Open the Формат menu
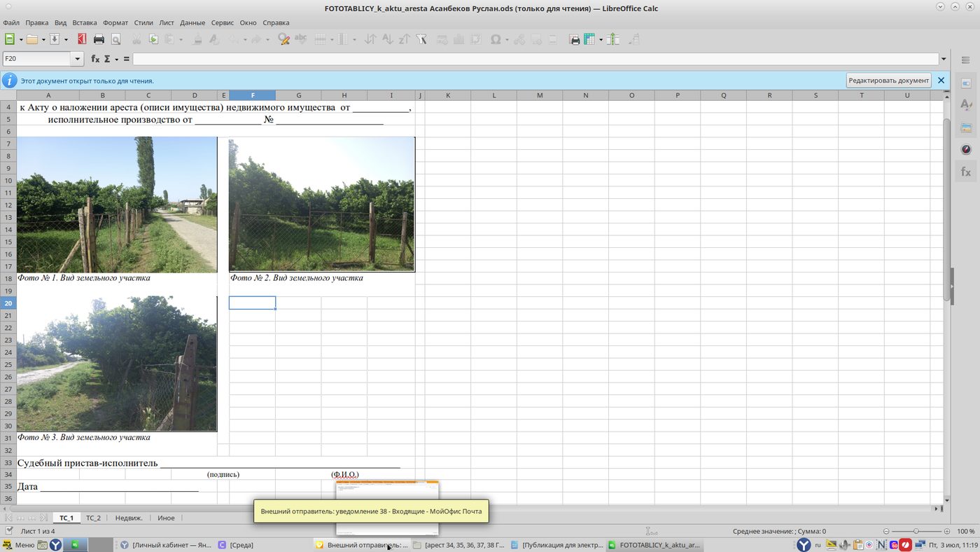Image resolution: width=980 pixels, height=552 pixels. (x=115, y=22)
